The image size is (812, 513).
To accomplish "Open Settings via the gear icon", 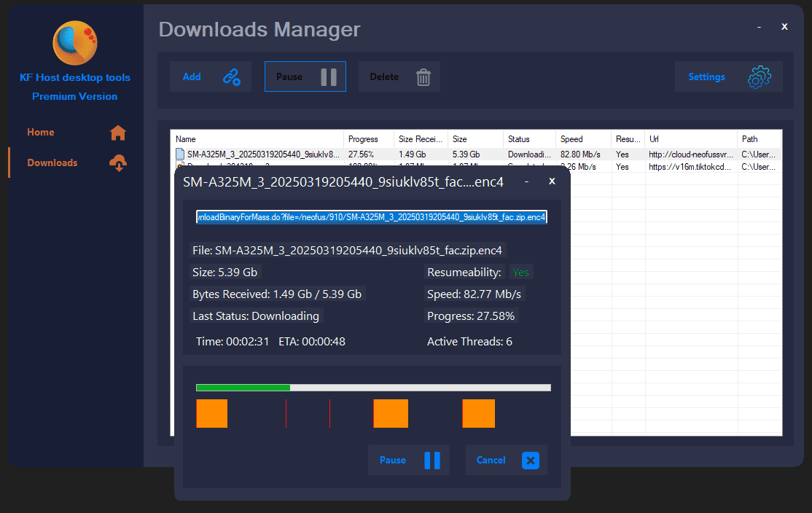I will point(759,77).
